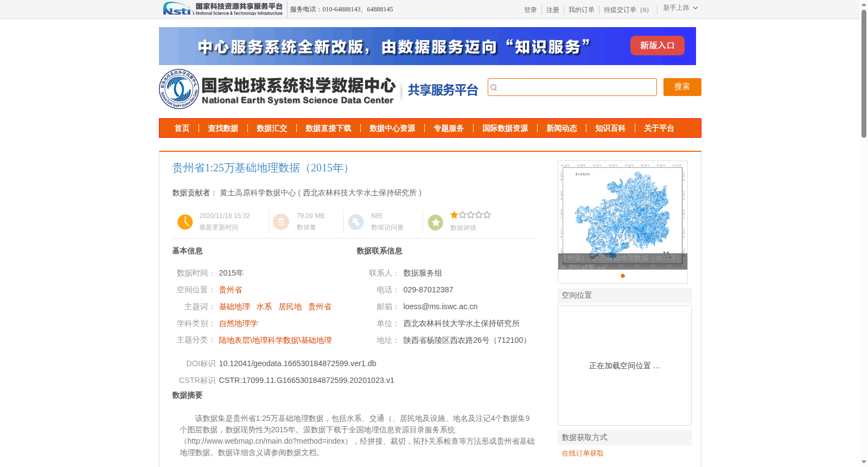Click the fifth rating star
868x467 pixels.
click(x=487, y=215)
